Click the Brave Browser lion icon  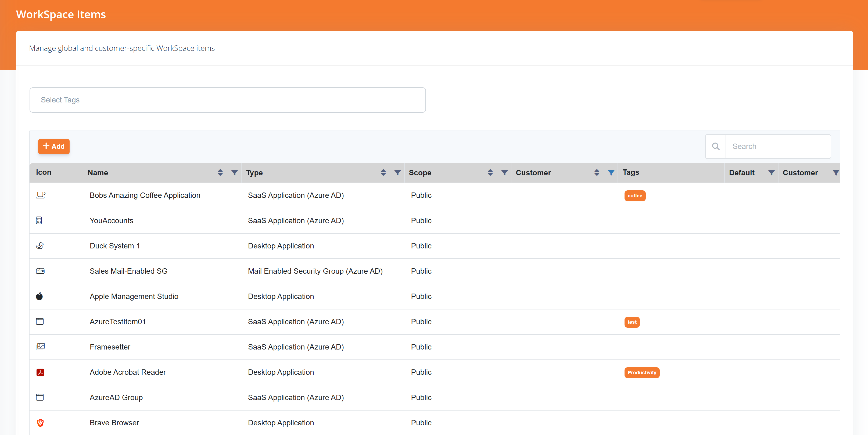[40, 423]
